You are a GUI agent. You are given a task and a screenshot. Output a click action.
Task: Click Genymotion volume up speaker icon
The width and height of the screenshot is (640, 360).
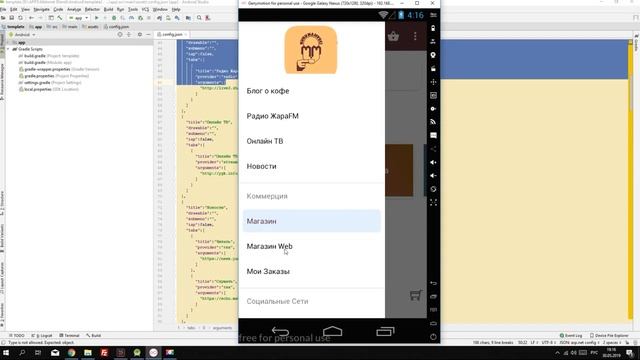(x=433, y=162)
